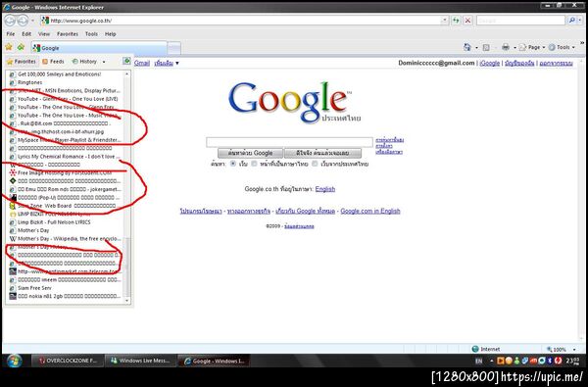Open the Tools menu in menu bar

coord(91,33)
